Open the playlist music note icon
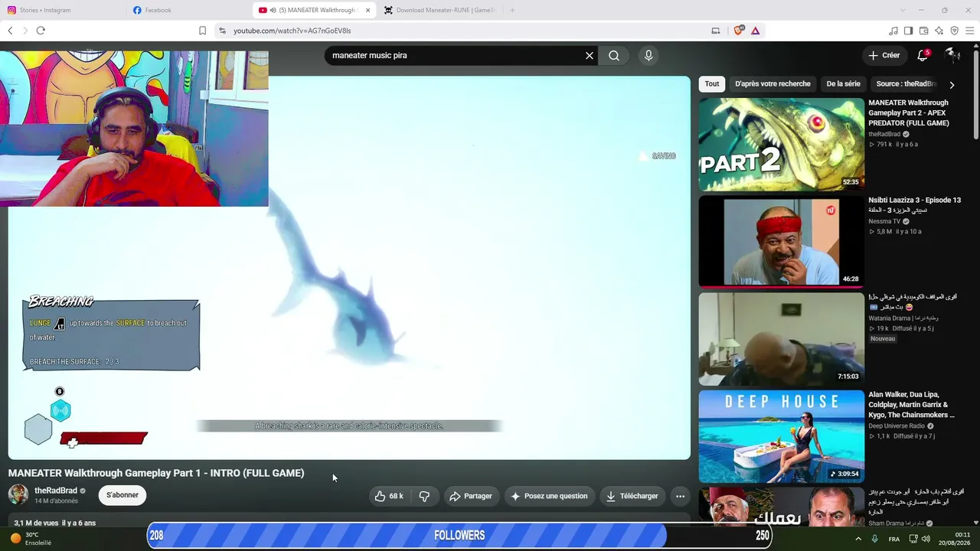The image size is (980, 551). [x=893, y=31]
